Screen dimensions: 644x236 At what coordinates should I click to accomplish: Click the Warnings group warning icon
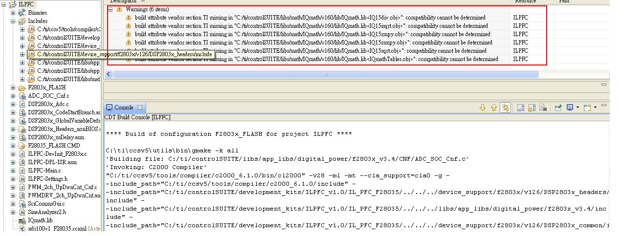(119, 9)
